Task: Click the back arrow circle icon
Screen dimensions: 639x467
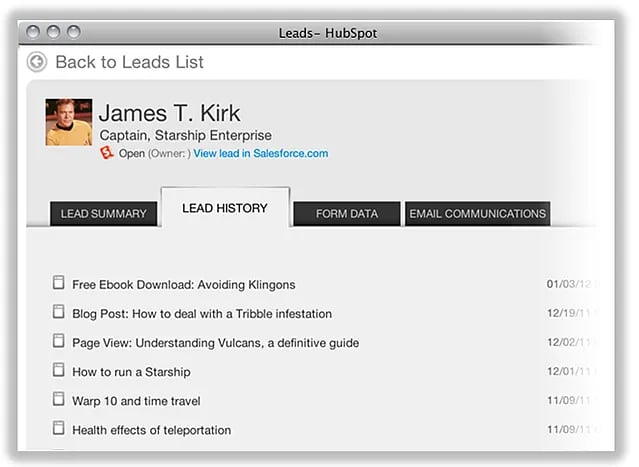Action: [x=38, y=62]
